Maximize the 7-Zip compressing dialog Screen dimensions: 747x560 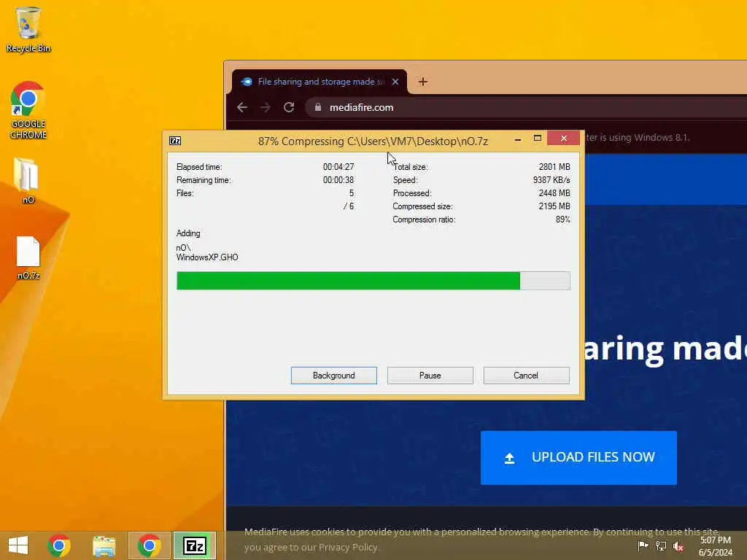538,139
